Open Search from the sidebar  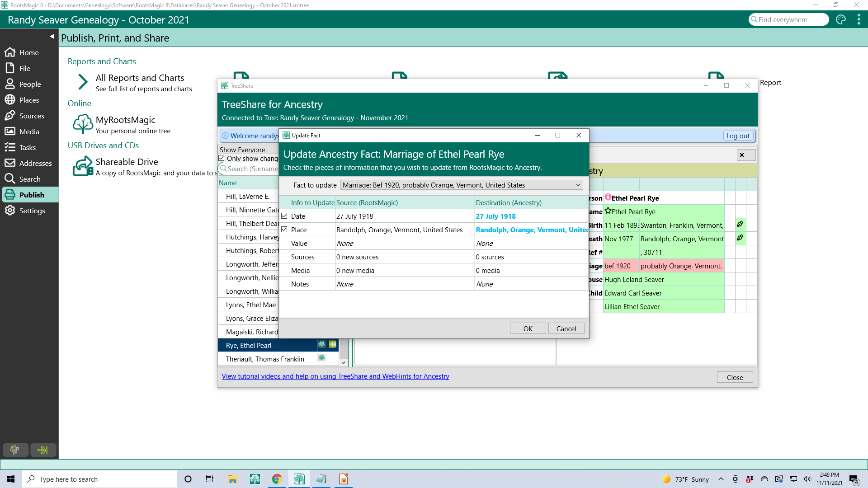point(29,179)
